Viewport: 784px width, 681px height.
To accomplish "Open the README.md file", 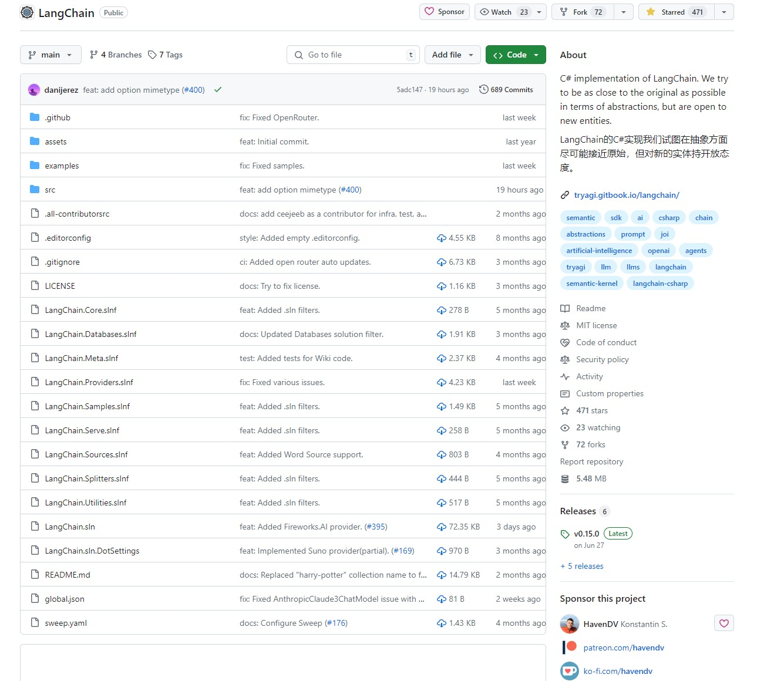I will click(68, 575).
